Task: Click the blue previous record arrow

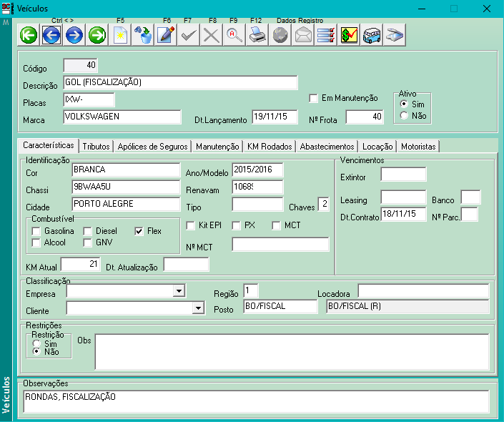Action: click(x=51, y=34)
